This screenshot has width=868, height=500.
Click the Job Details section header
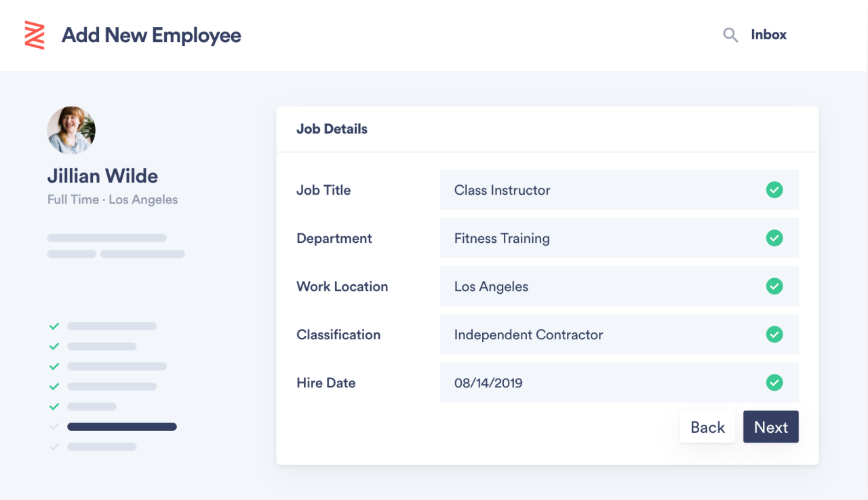[332, 129]
